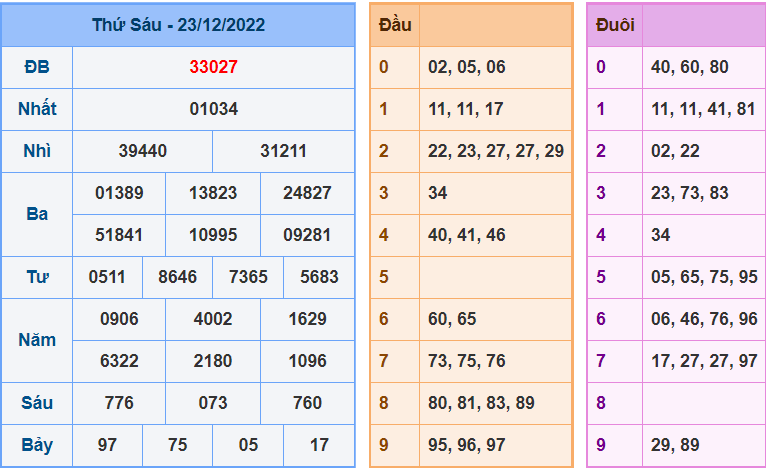Click the Nhì row label
Image resolution: width=766 pixels, height=468 pixels.
point(37,151)
